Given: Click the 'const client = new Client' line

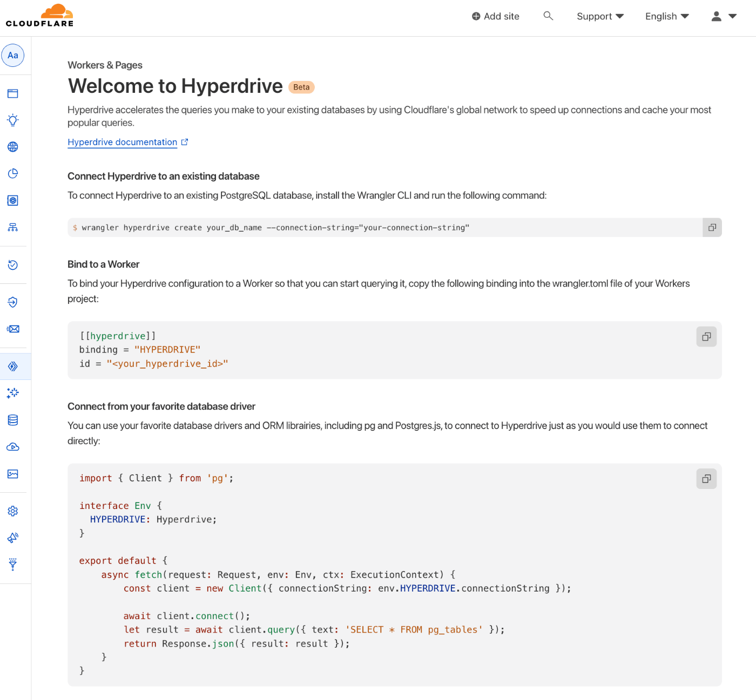Looking at the screenshot, I should point(347,588).
